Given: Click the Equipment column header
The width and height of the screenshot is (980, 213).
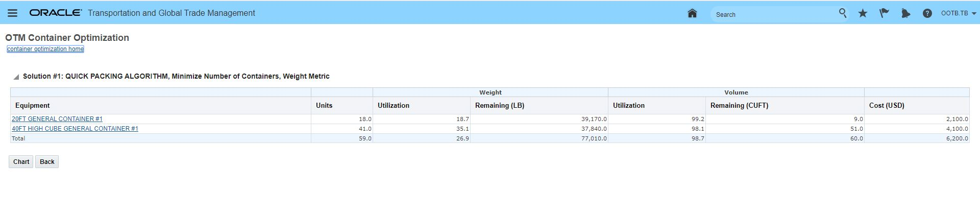Looking at the screenshot, I should point(33,106).
